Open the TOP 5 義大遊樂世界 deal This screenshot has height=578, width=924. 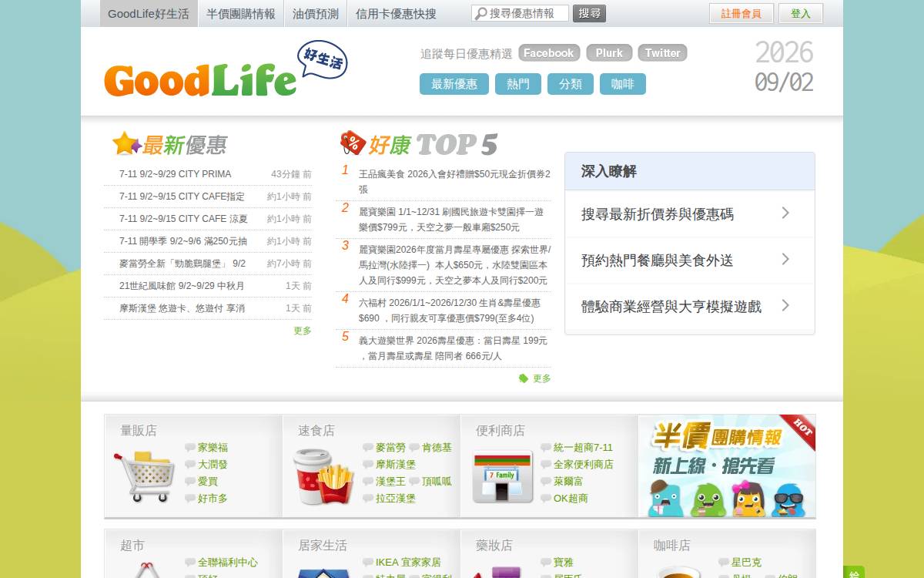tap(453, 348)
